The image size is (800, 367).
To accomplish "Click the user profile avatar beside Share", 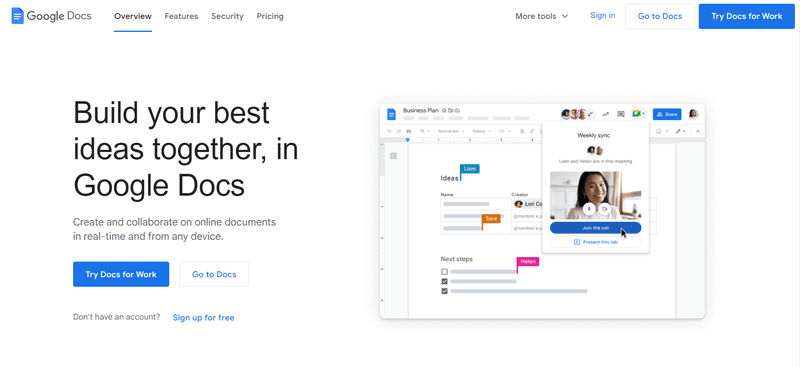I will (x=693, y=114).
